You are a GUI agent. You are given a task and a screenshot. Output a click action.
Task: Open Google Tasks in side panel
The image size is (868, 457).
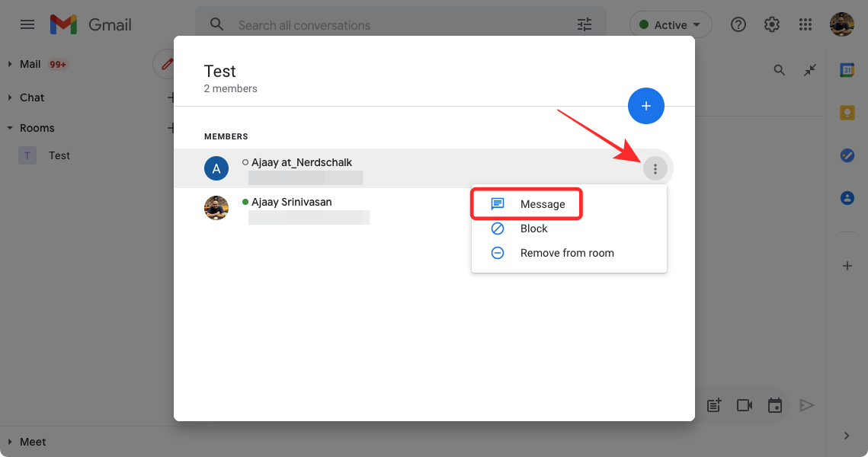(847, 155)
